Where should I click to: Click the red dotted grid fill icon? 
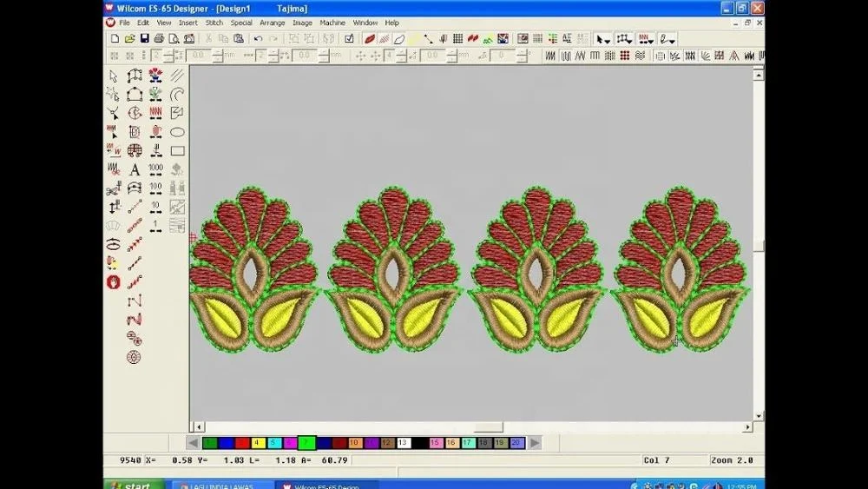624,56
